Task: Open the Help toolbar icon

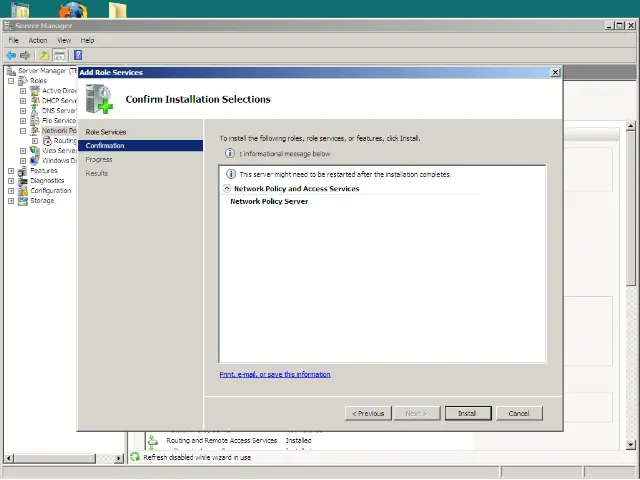Action: (x=78, y=55)
